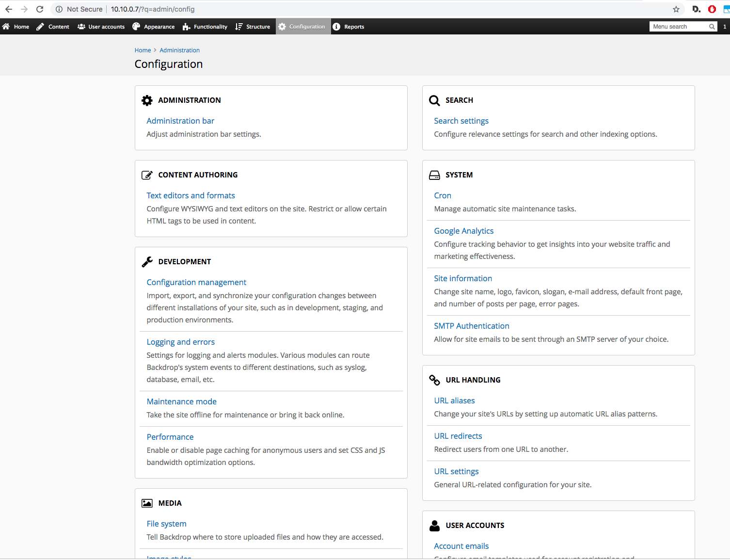Click the D. extension icon
The width and height of the screenshot is (730, 560).
click(697, 9)
